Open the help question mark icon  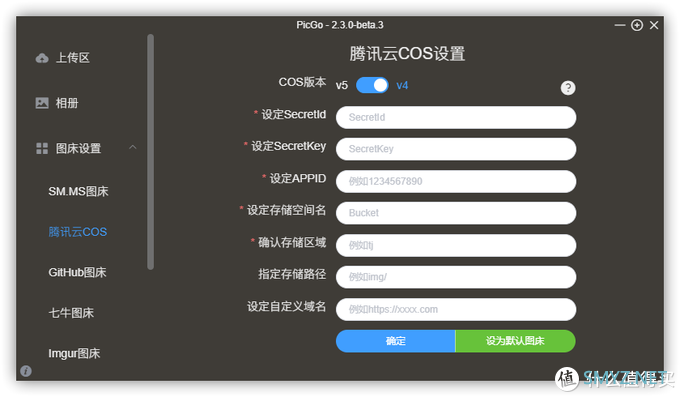(x=568, y=88)
